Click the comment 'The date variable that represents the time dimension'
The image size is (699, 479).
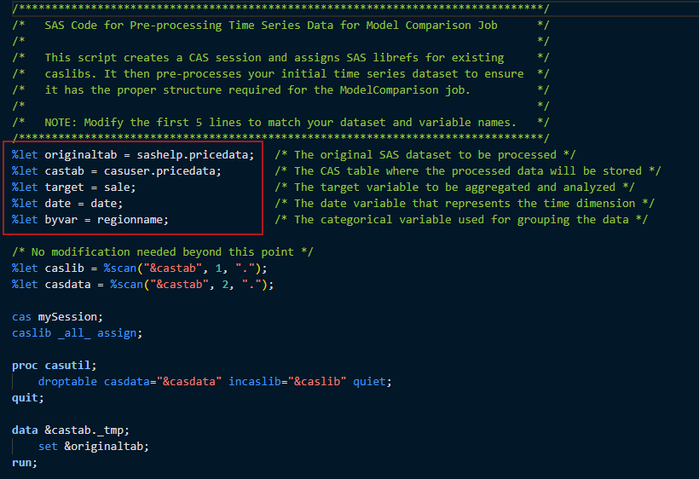coord(465,203)
